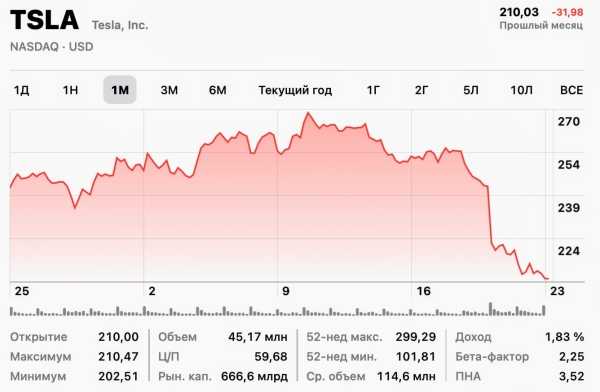Click the date label 2 on axis
Screen dimensions: 600x392
pos(152,291)
